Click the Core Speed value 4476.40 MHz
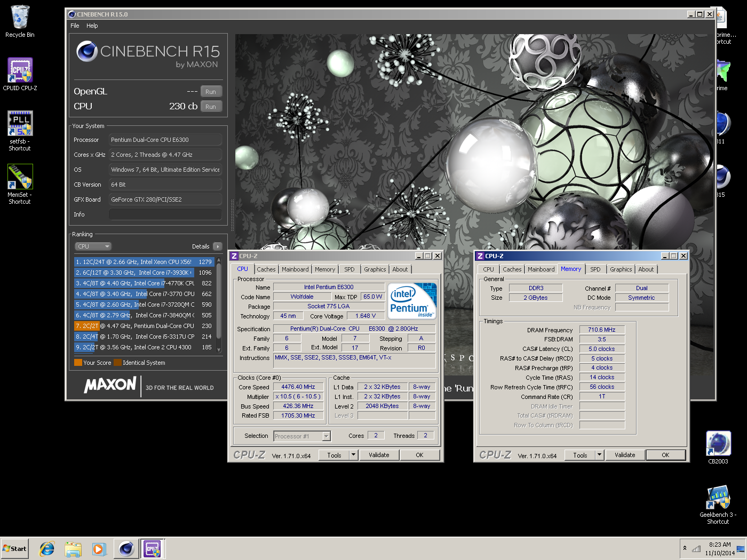747x560 pixels. [298, 387]
